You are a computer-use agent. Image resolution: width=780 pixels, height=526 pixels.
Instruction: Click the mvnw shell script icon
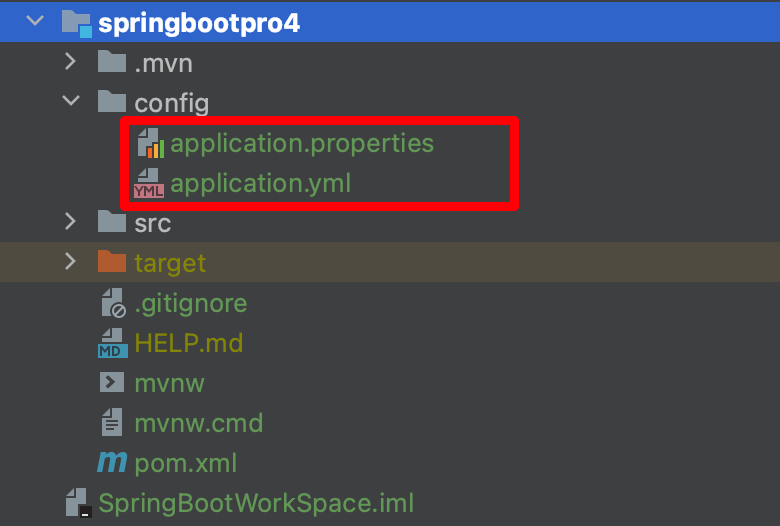click(x=112, y=383)
